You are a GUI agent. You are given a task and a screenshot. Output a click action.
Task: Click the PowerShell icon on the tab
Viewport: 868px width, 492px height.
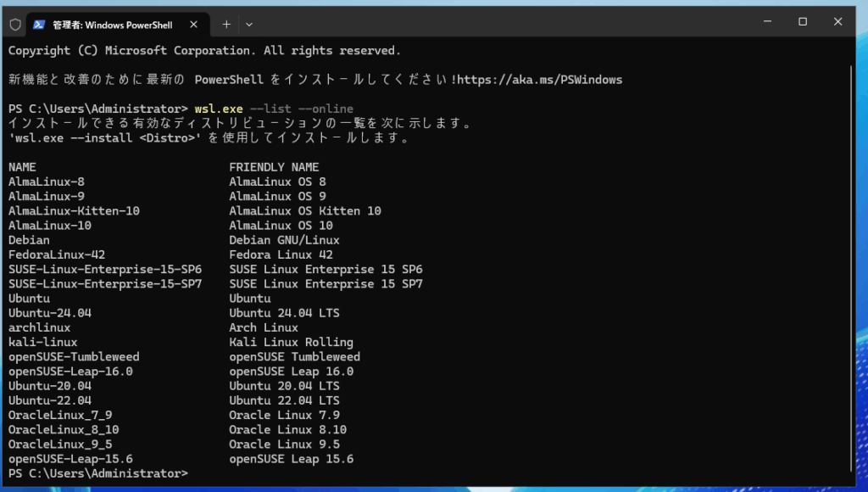39,25
